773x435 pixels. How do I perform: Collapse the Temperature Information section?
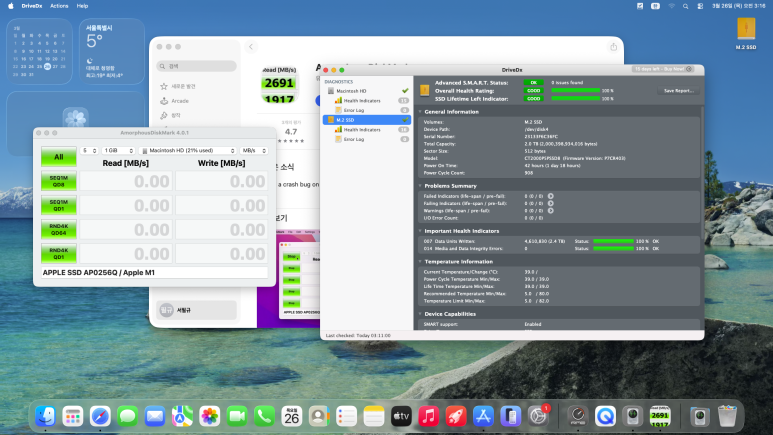[x=420, y=261]
